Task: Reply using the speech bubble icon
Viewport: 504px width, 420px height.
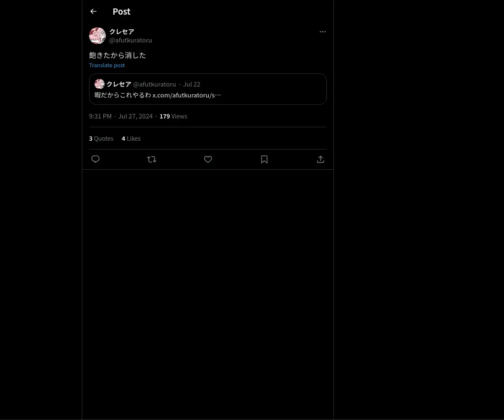Action: pyautogui.click(x=95, y=159)
